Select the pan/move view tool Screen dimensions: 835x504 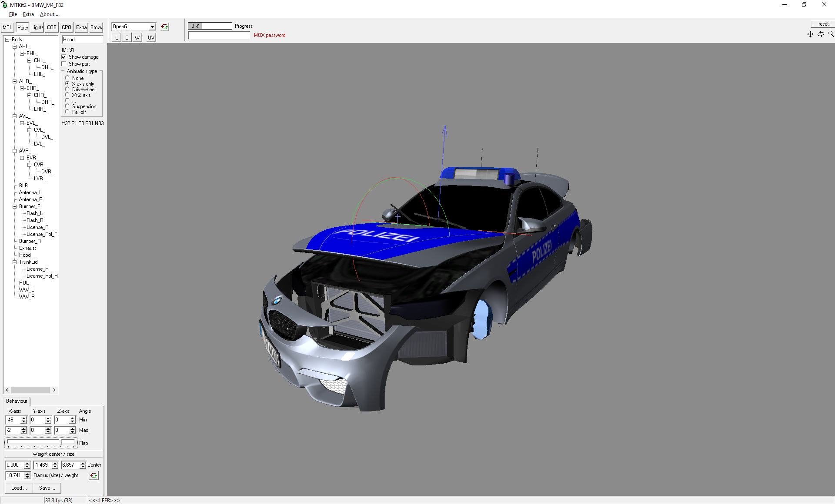pyautogui.click(x=810, y=34)
